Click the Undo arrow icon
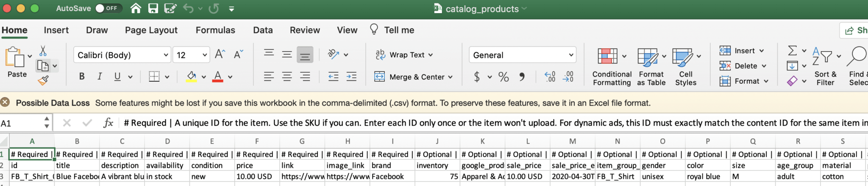868x186 pixels. [x=188, y=8]
